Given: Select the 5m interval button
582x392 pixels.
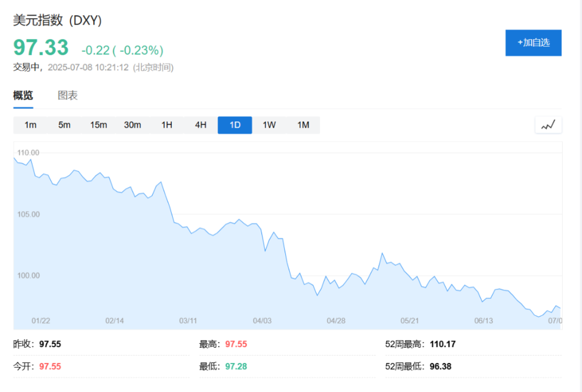Looking at the screenshot, I should tap(64, 125).
